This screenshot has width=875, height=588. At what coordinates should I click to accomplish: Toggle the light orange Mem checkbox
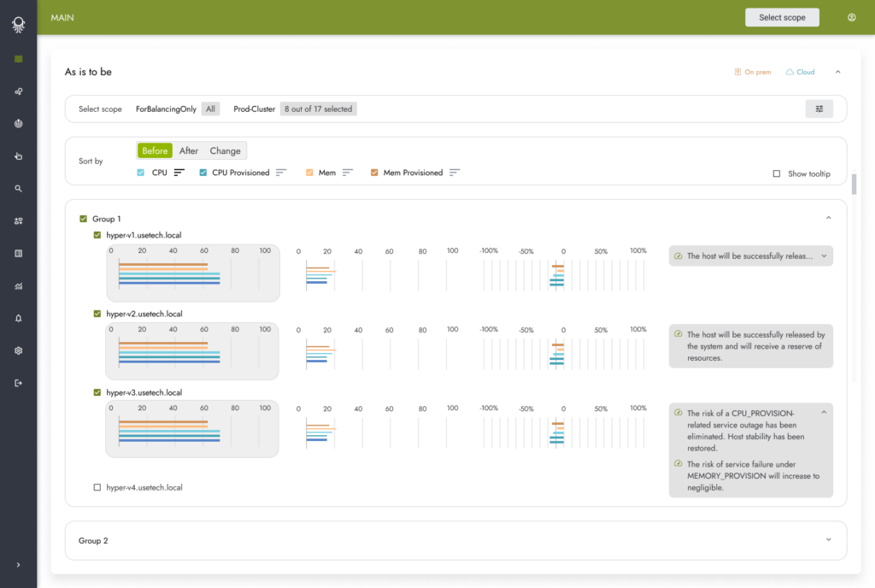[x=309, y=173]
